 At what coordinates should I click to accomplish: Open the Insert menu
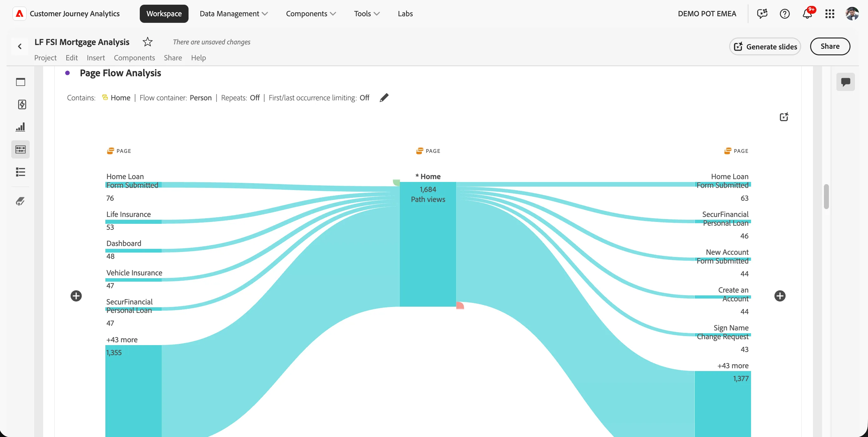(x=96, y=58)
